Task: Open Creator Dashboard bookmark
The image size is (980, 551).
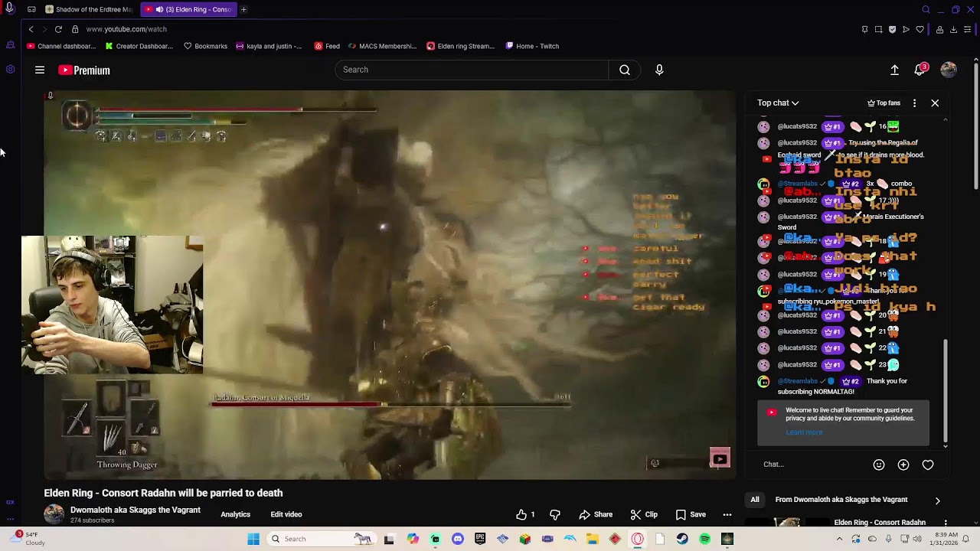Action: (139, 46)
